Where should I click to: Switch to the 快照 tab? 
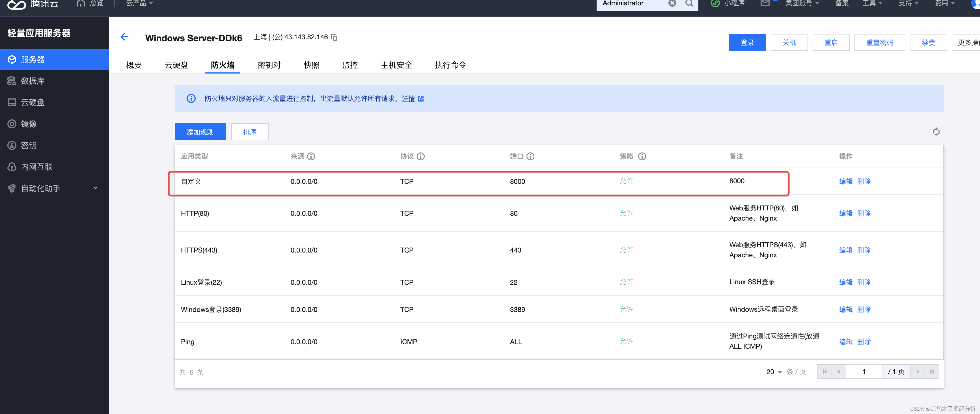pyautogui.click(x=312, y=65)
